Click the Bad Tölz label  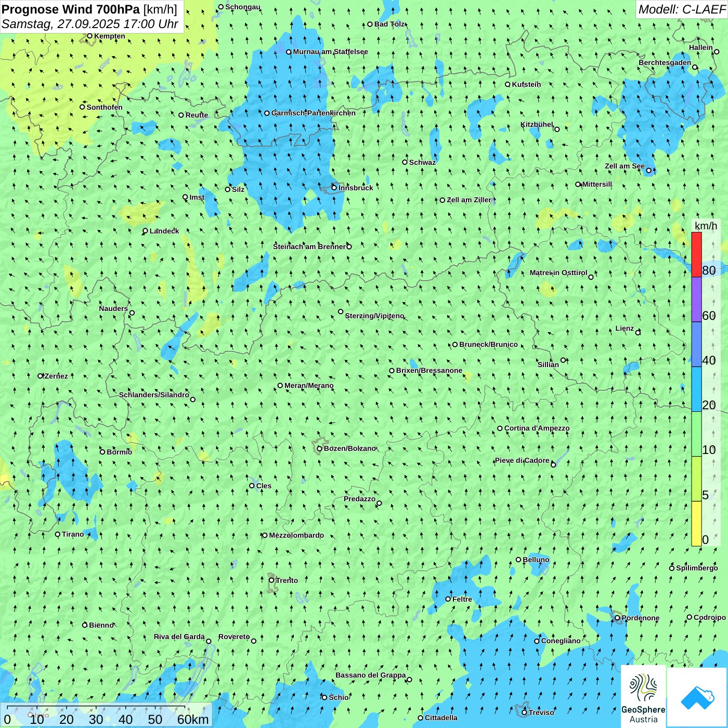coord(389,24)
